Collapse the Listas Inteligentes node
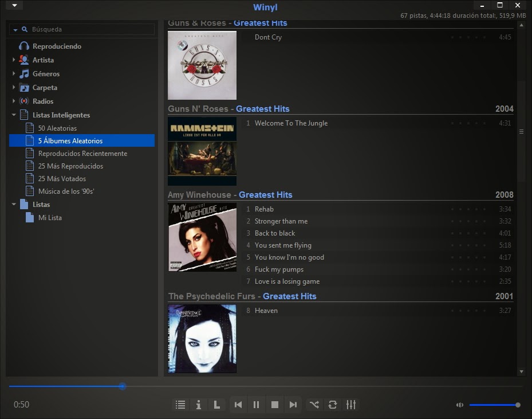Image resolution: width=532 pixels, height=419 pixels. 14,115
